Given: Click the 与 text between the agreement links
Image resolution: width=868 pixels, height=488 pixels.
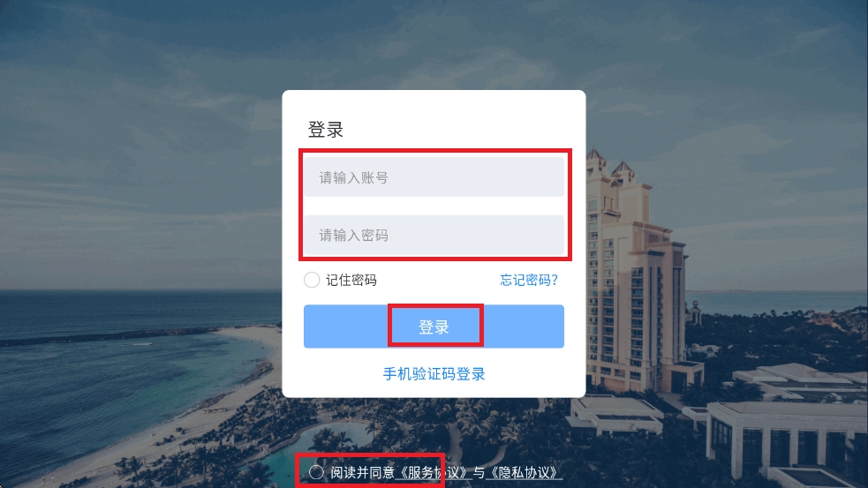Looking at the screenshot, I should [x=479, y=472].
